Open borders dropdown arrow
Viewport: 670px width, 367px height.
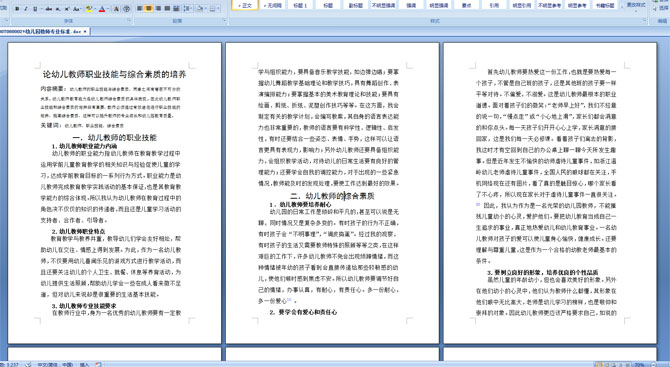tap(218, 9)
